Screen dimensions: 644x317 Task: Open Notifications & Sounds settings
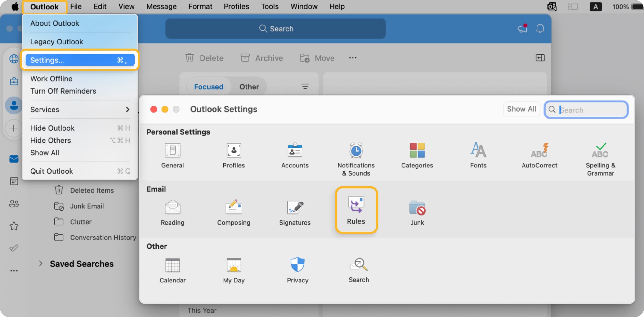(x=356, y=155)
